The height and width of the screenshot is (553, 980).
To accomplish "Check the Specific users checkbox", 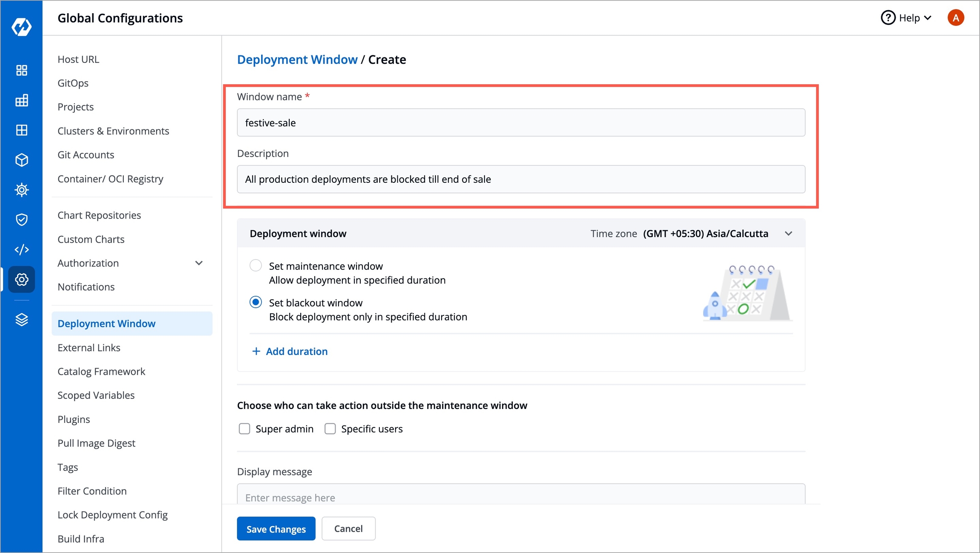I will (330, 428).
